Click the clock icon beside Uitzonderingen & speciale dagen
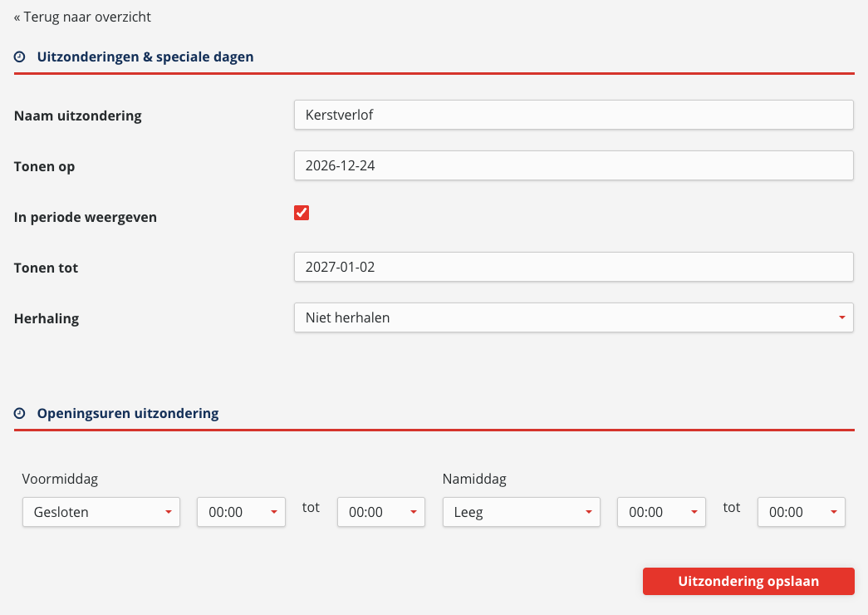Viewport: 868px width, 615px height. [19, 57]
